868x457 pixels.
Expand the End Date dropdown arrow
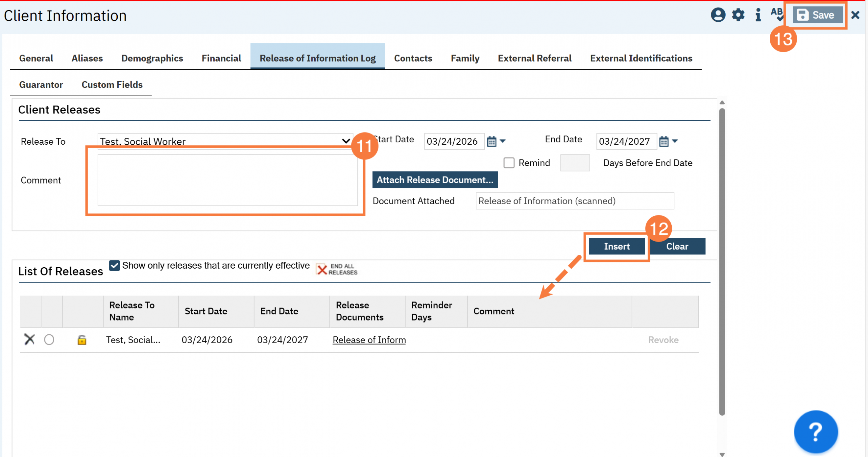click(x=675, y=141)
